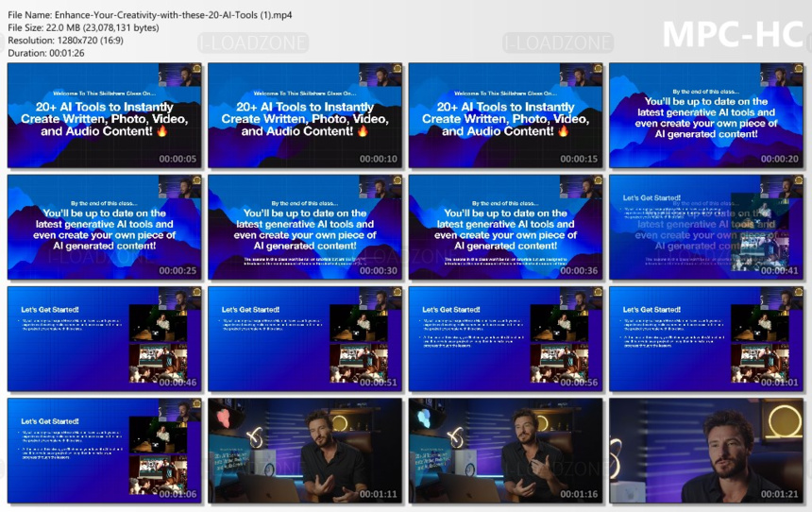Image resolution: width=812 pixels, height=512 pixels.
Task: Click the Duration 00:01:26 text
Action: [45, 53]
